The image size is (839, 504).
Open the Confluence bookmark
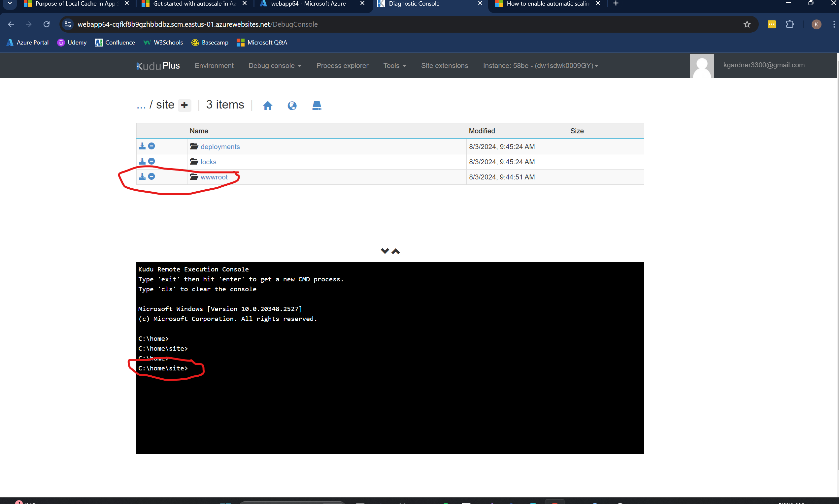point(115,43)
